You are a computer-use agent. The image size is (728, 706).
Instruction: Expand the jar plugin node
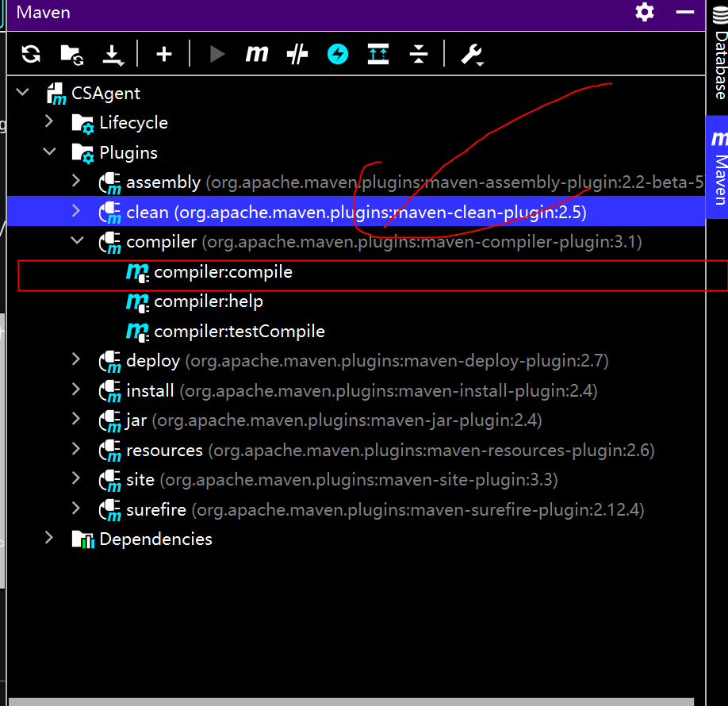tap(76, 419)
